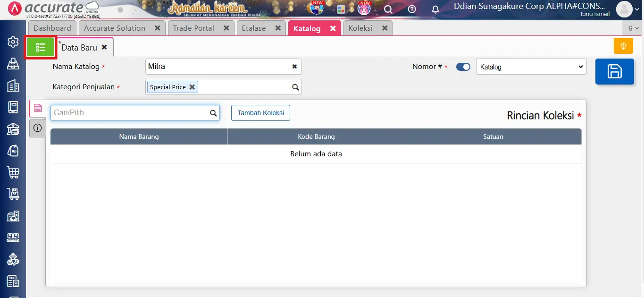Click the Tambah Koleksi button
Image resolution: width=644 pixels, height=298 pixels.
[260, 113]
